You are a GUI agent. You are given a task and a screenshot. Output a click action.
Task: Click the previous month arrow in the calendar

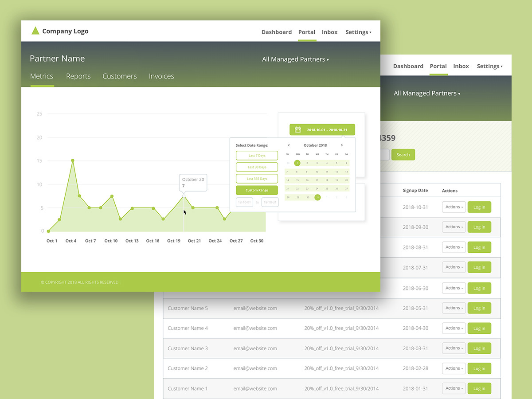click(x=289, y=145)
